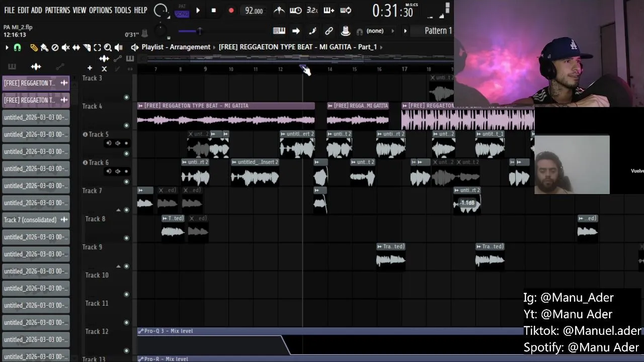Select first FREE REGGAETON clip in picker
Screen dimensions: 644x362
[x=36, y=83]
